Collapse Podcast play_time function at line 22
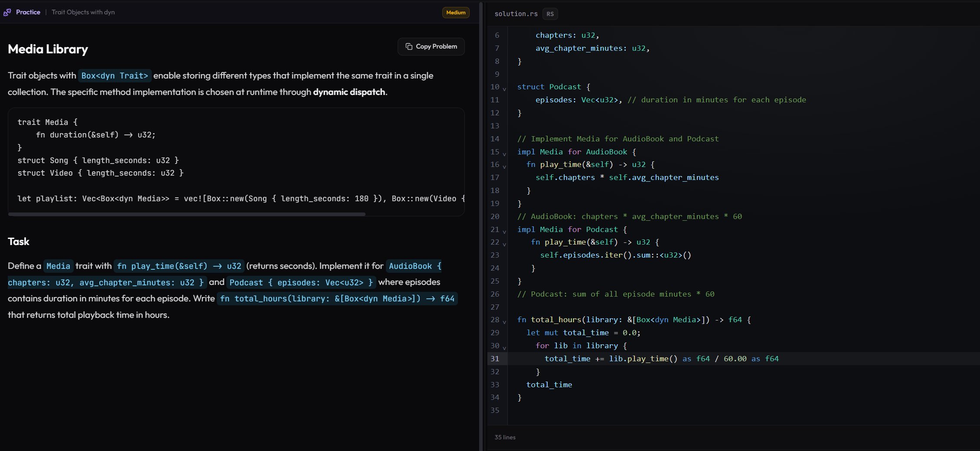 (x=504, y=244)
